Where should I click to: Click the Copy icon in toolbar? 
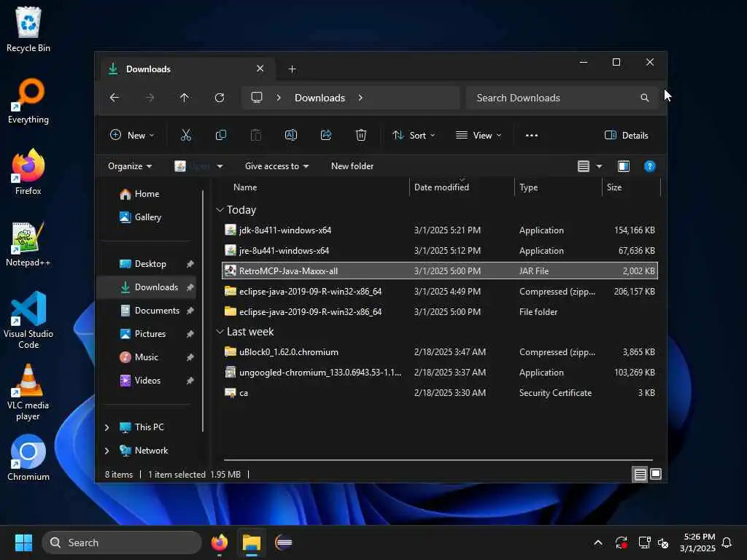click(x=221, y=135)
